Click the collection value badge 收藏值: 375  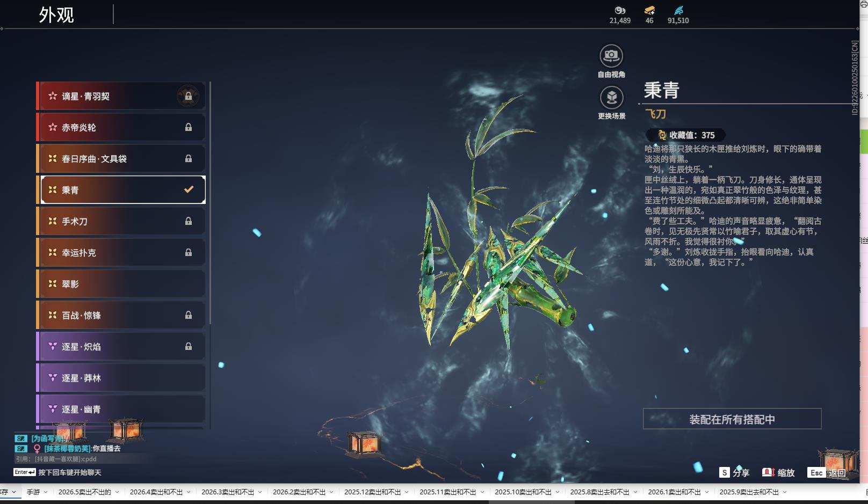tap(686, 135)
